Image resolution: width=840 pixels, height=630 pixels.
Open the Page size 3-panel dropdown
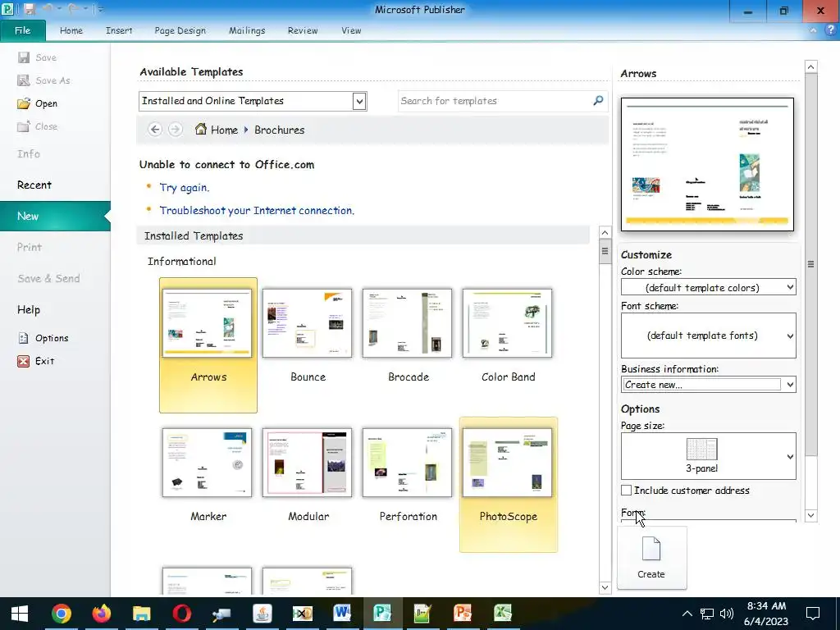click(x=708, y=456)
